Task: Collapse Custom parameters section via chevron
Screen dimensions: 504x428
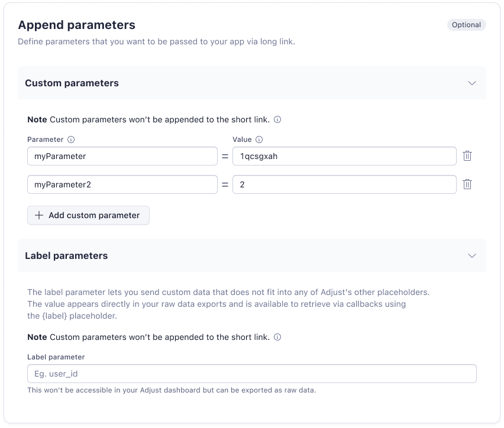Action: coord(471,83)
